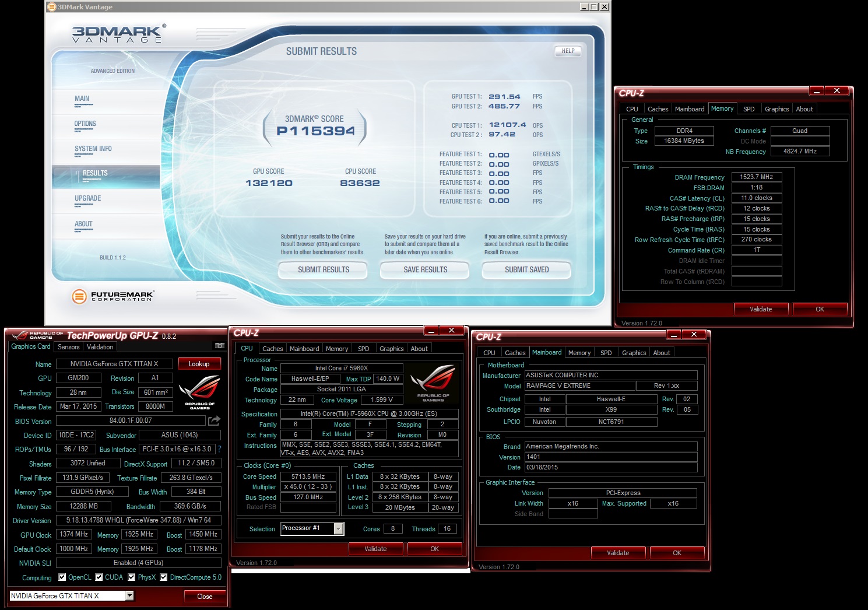Click the GPU-Z screenshot camera icon
The height and width of the screenshot is (610, 868).
click(220, 346)
